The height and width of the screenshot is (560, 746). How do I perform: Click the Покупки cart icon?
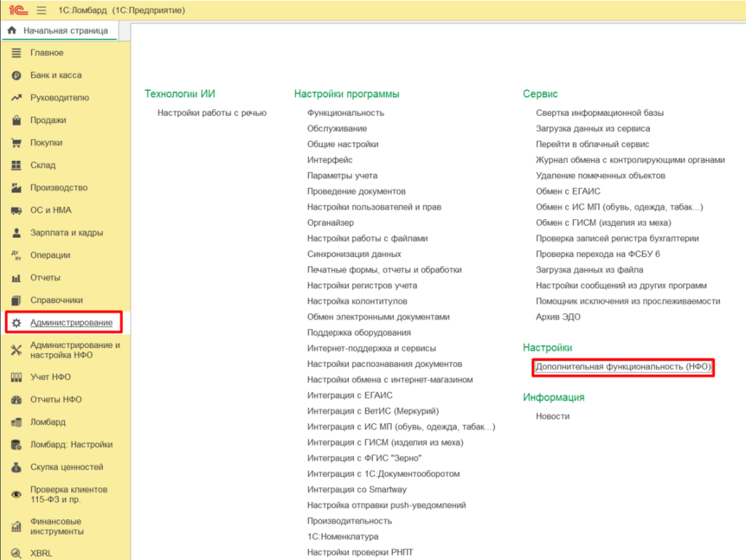click(x=16, y=143)
